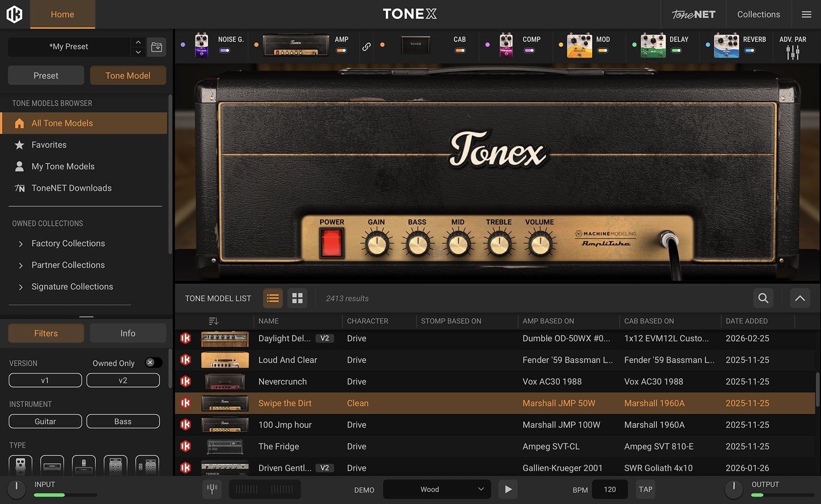821x504 pixels.
Task: Filter by Bass instrument
Action: [x=123, y=421]
